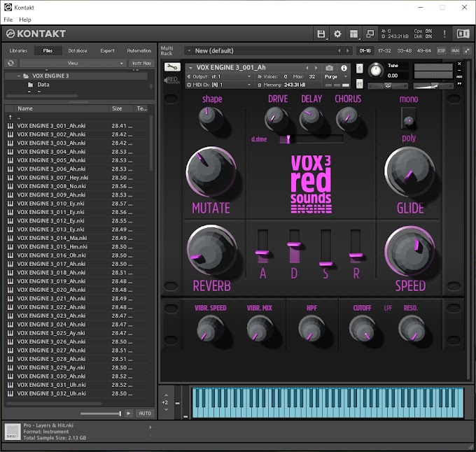The image size is (476, 452).
Task: Select rack page 17-32
Action: pyautogui.click(x=384, y=50)
